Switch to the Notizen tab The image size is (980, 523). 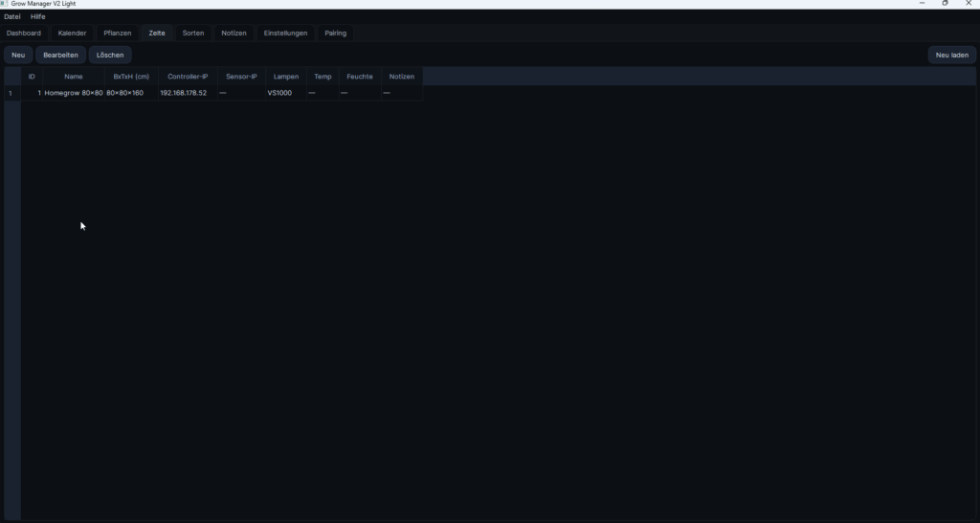click(234, 34)
